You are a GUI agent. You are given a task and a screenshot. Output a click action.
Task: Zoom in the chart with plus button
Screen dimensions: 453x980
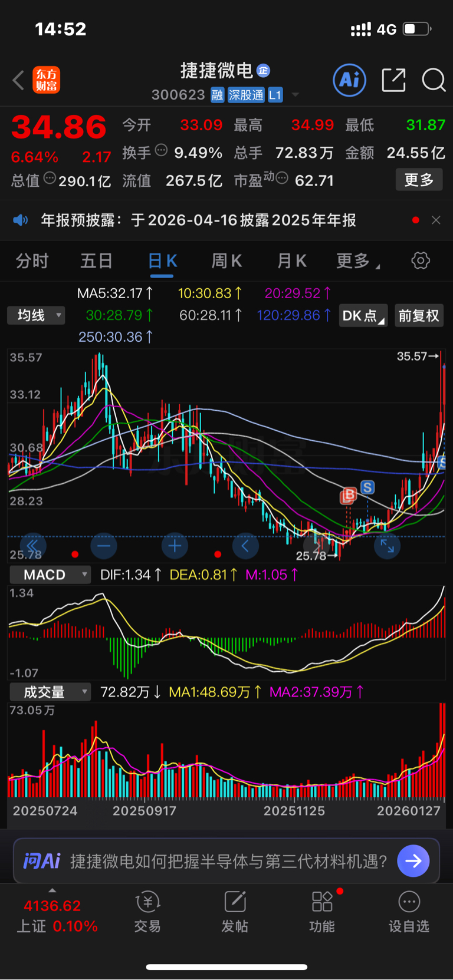[175, 546]
